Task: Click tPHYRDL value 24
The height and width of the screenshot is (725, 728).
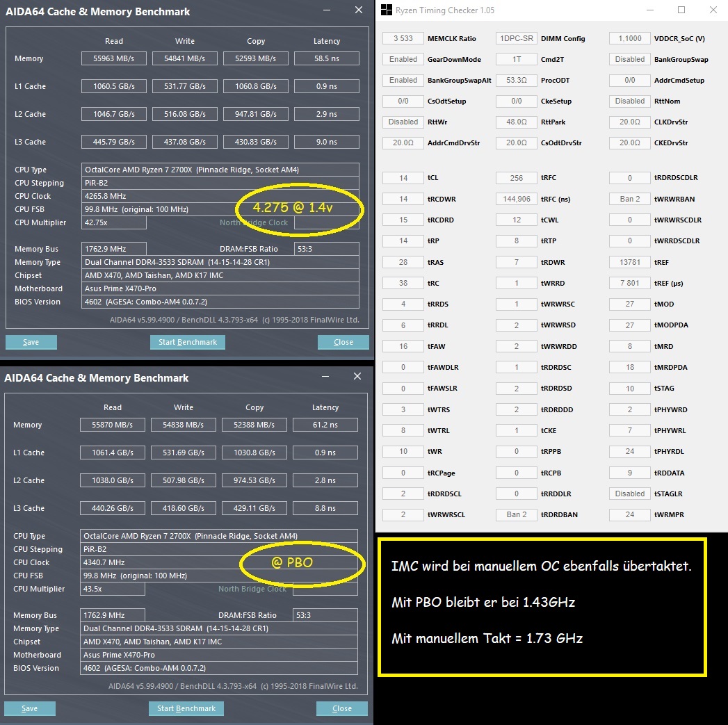Action: (629, 452)
